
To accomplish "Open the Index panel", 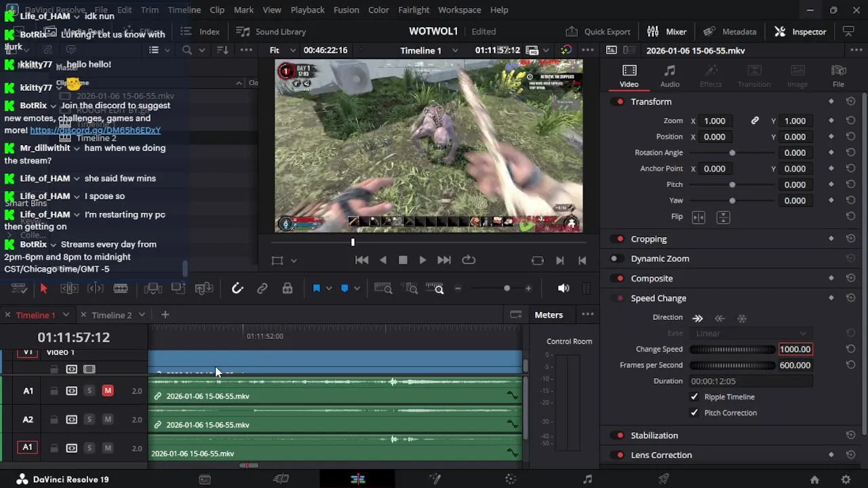I will (x=200, y=31).
